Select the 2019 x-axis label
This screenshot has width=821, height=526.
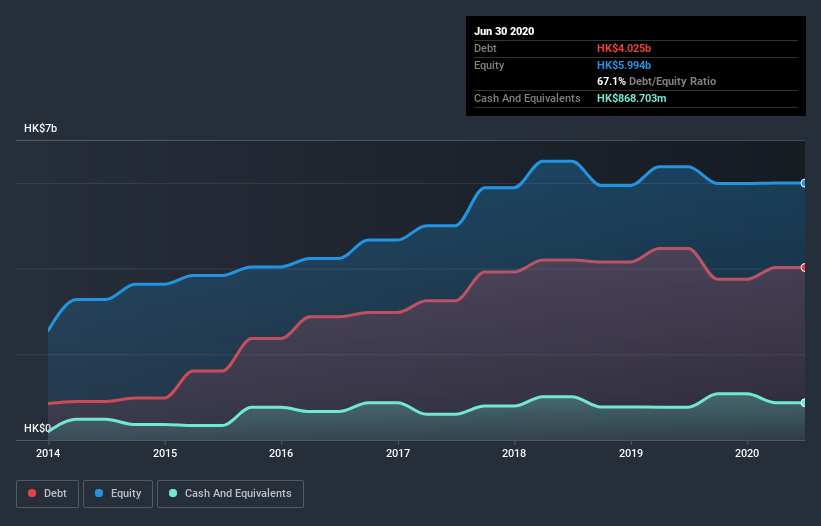pos(631,453)
